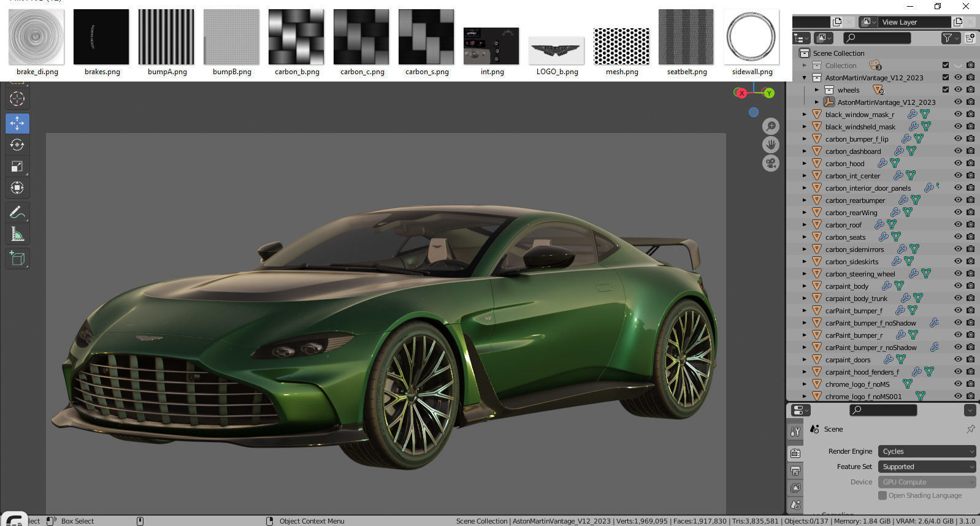980x526 pixels.
Task: Expand the carbon_rearWing object
Action: [x=805, y=213]
